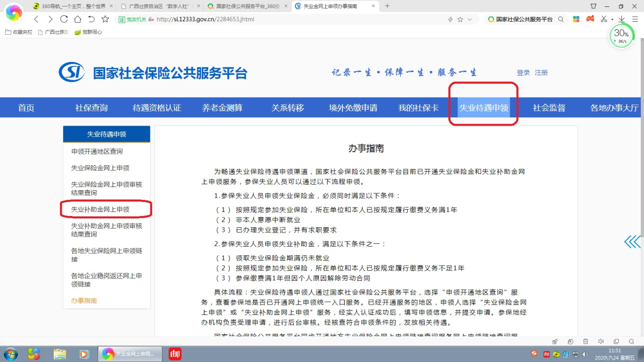
Task: Click the 注册 register link
Action: pos(541,72)
